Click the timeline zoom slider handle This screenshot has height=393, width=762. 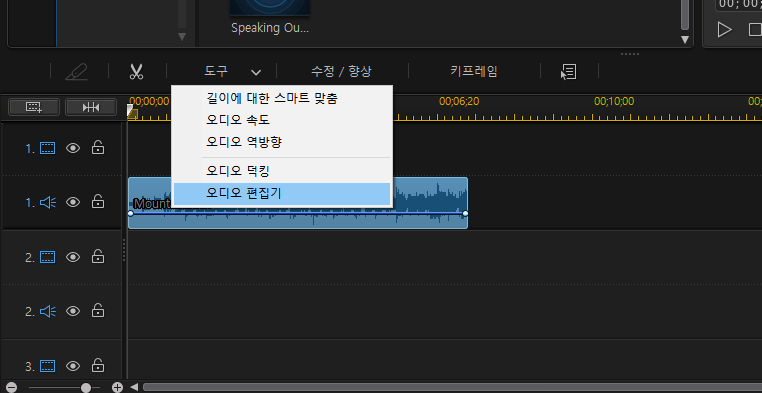tap(86, 387)
